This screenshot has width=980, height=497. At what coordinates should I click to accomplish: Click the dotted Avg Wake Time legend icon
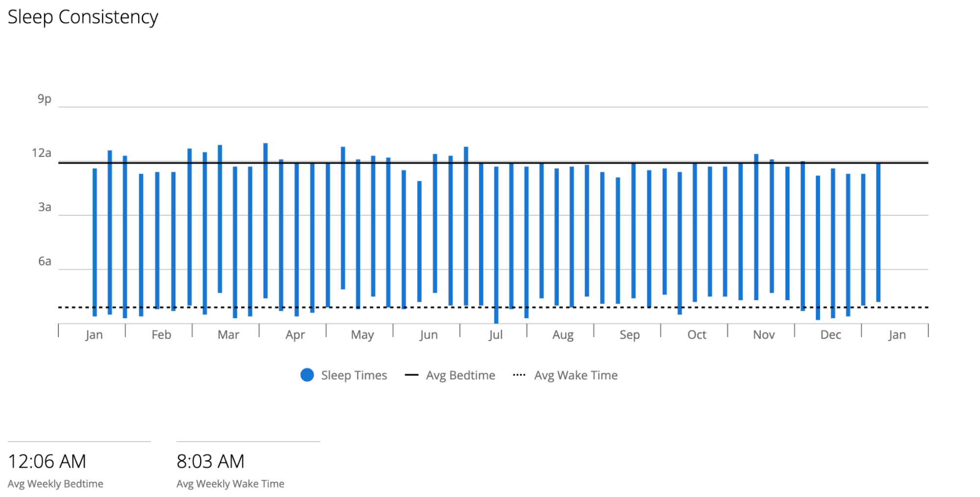coord(519,375)
